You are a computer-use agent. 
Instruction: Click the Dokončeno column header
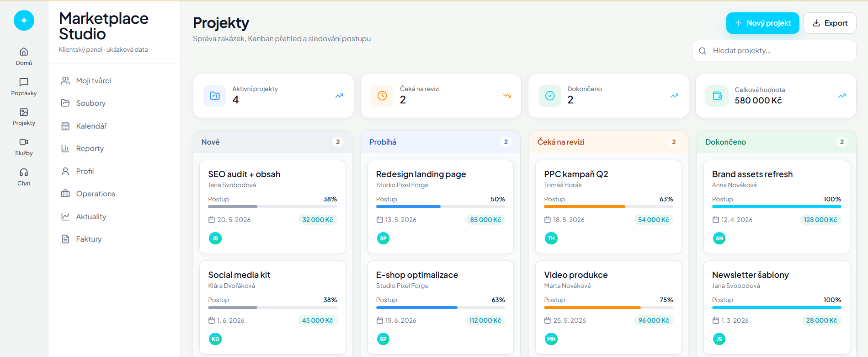777,142
